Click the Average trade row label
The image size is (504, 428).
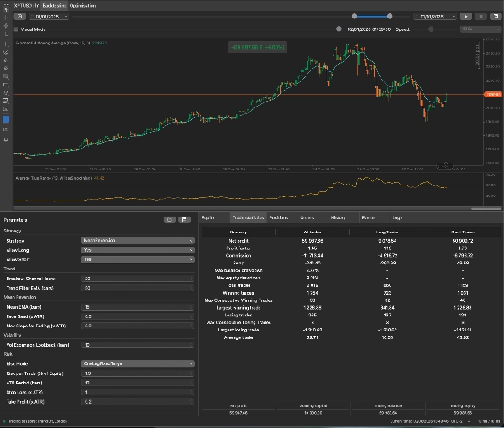click(x=239, y=337)
